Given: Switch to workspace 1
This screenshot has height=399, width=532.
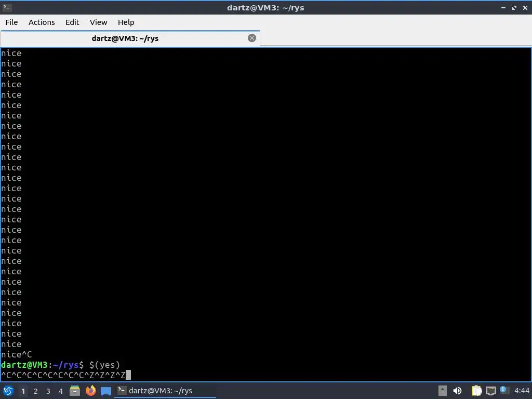Looking at the screenshot, I should (x=23, y=391).
